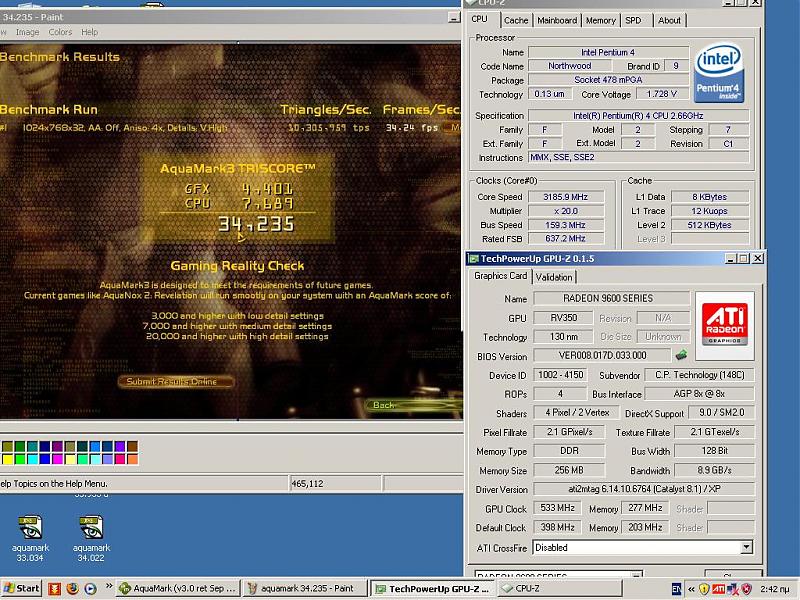Switch to aquamark 34.235 - Paint taskbar button
This screenshot has width=800, height=600.
(x=305, y=588)
